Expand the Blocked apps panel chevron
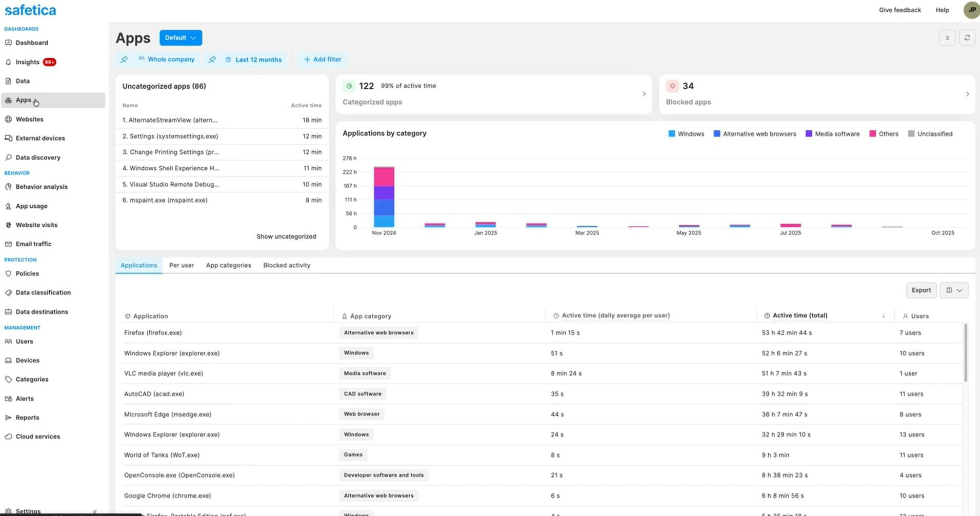Viewport: 980px width, 516px height. click(968, 94)
